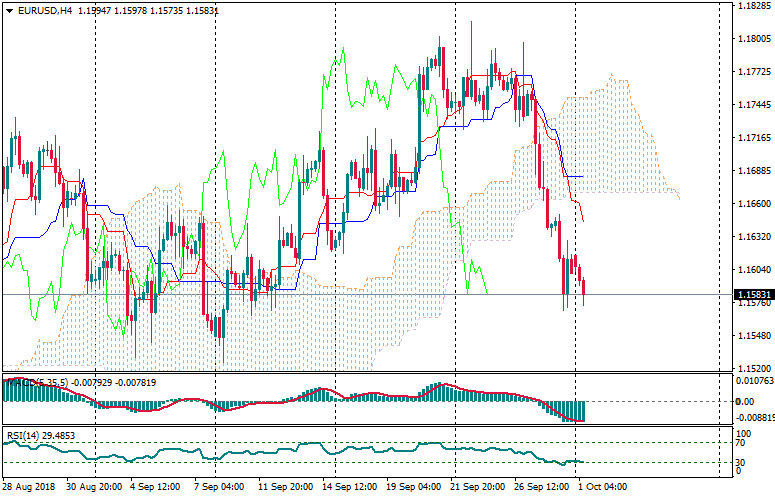Screen dimensions: 775x498
Task: Select the 26 Sep 12:00 date label
Action: [542, 486]
